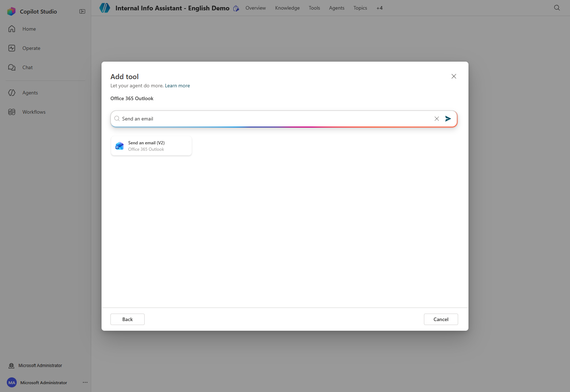
Task: Go to Chat in the sidebar
Action: pyautogui.click(x=46, y=67)
